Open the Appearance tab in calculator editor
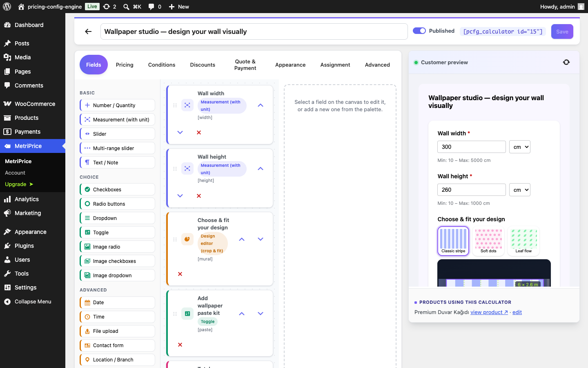Screen dimensions: 588x368 pyautogui.click(x=290, y=65)
